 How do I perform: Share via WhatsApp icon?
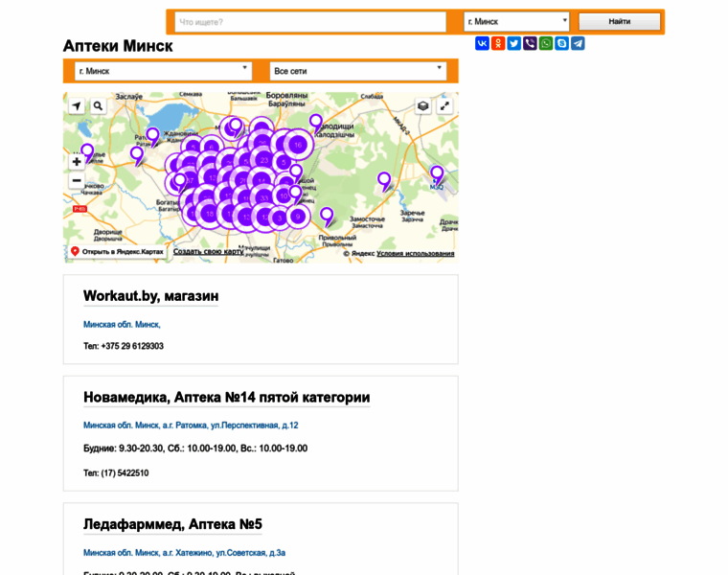point(546,44)
